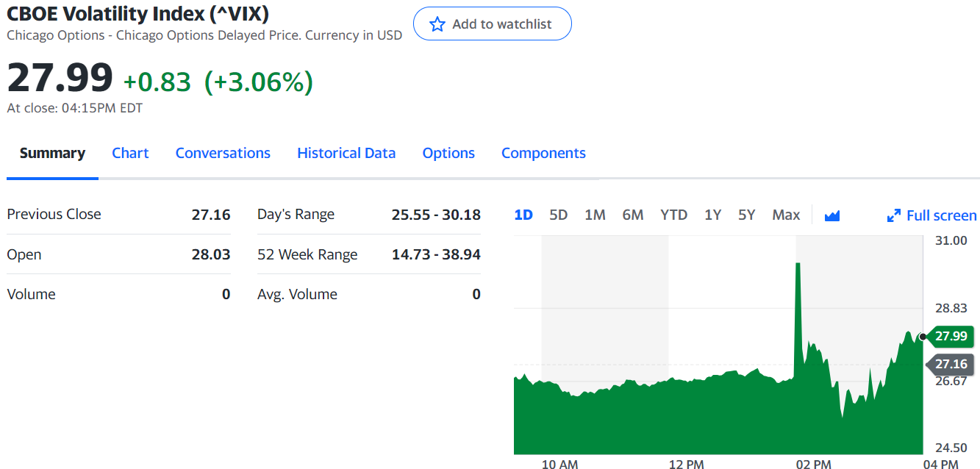This screenshot has height=469, width=980.
Task: Click the 10 AM axis label
Action: point(559,464)
